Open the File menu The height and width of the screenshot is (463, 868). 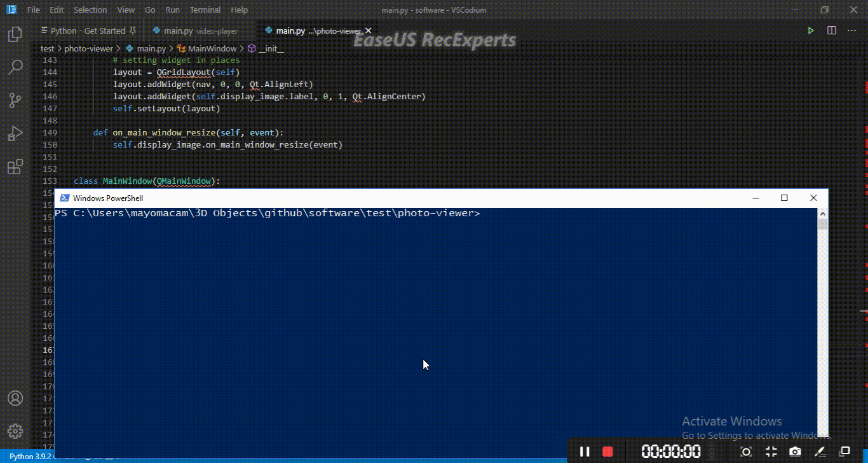[x=34, y=10]
